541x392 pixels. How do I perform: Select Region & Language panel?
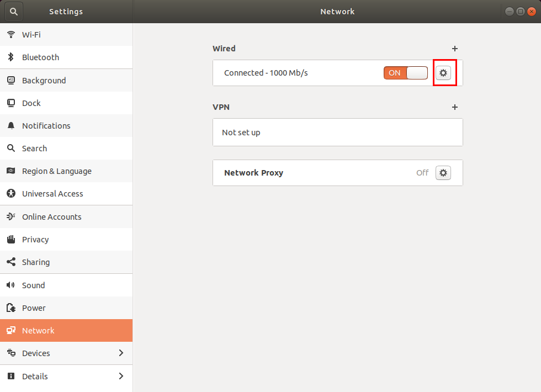coord(66,171)
